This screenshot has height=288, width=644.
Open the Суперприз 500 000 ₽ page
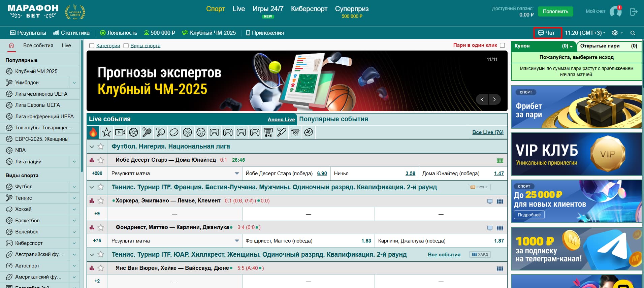[352, 11]
